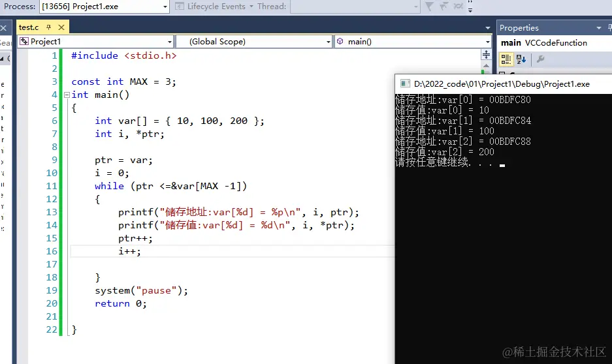The image size is (612, 364).
Task: Close the left side panel
Action: pyautogui.click(x=3, y=27)
